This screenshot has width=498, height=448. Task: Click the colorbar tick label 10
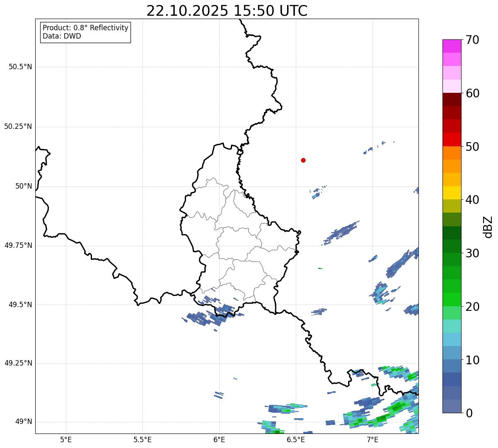click(x=473, y=360)
